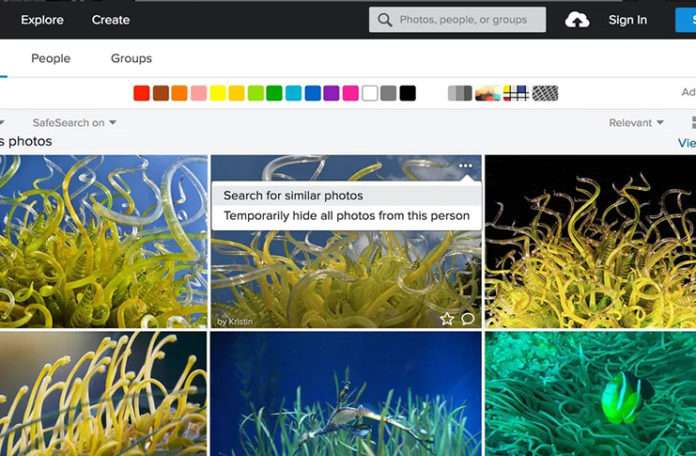Expand the Relevant sort dropdown

pos(636,123)
